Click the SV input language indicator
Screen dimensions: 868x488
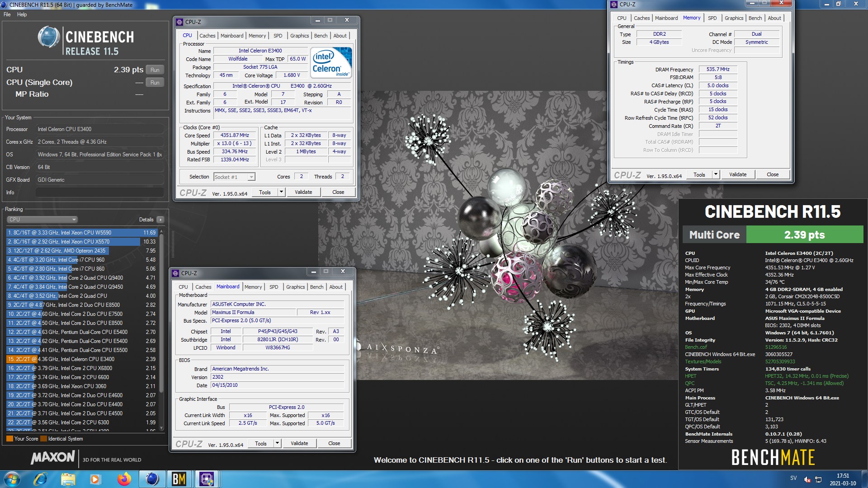click(793, 478)
